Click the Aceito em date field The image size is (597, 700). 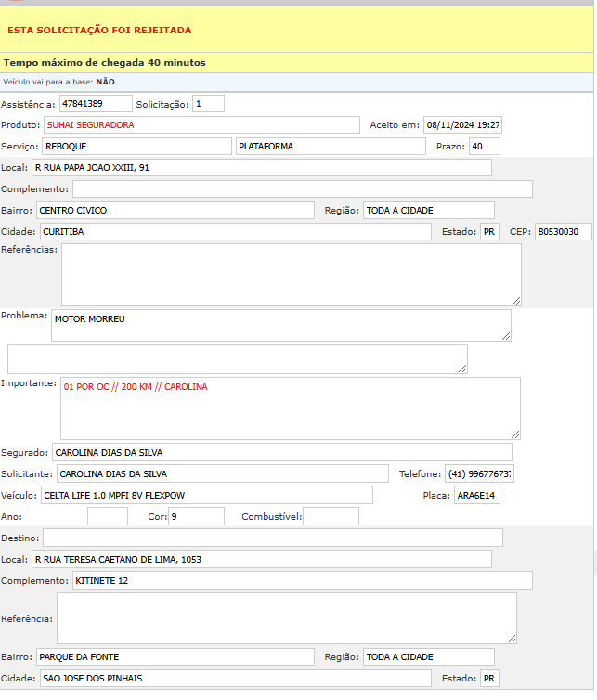click(461, 124)
